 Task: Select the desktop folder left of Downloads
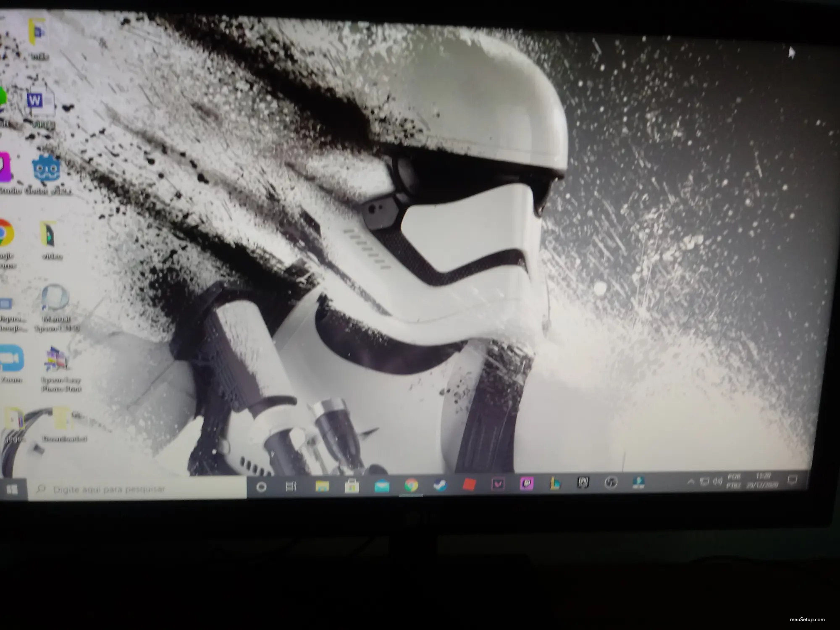[15, 424]
